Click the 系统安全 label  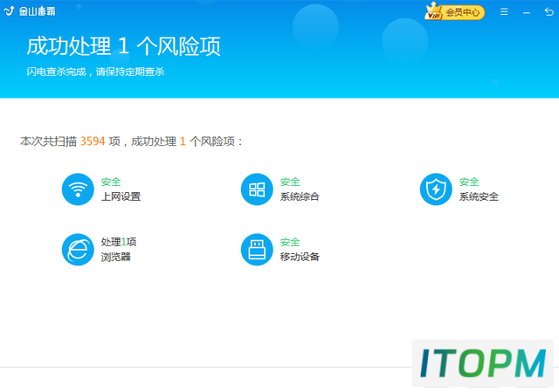point(479,196)
